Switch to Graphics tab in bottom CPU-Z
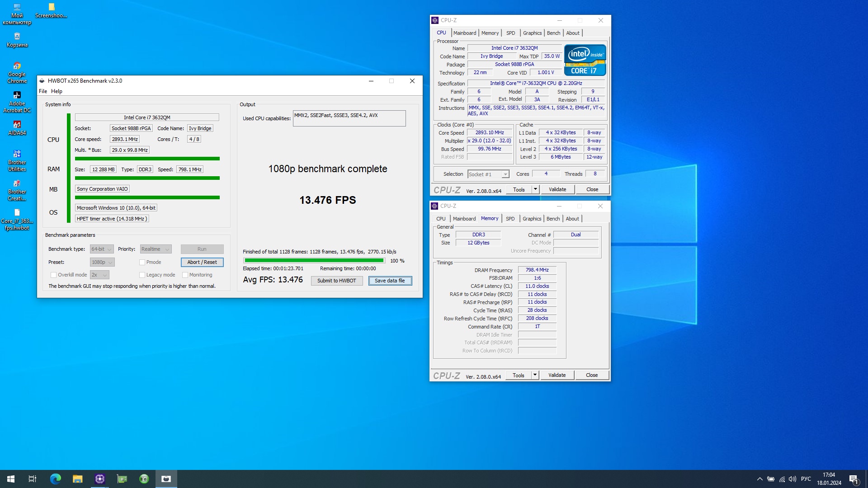The image size is (868, 488). pyautogui.click(x=532, y=219)
